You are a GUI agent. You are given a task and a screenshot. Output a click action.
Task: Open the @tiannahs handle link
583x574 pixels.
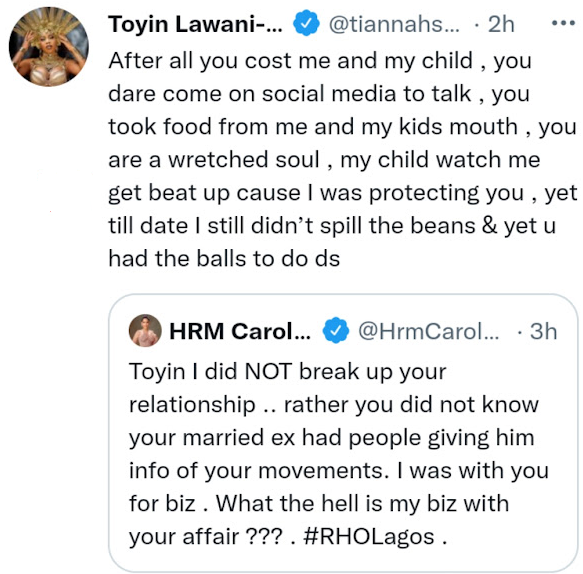[394, 25]
